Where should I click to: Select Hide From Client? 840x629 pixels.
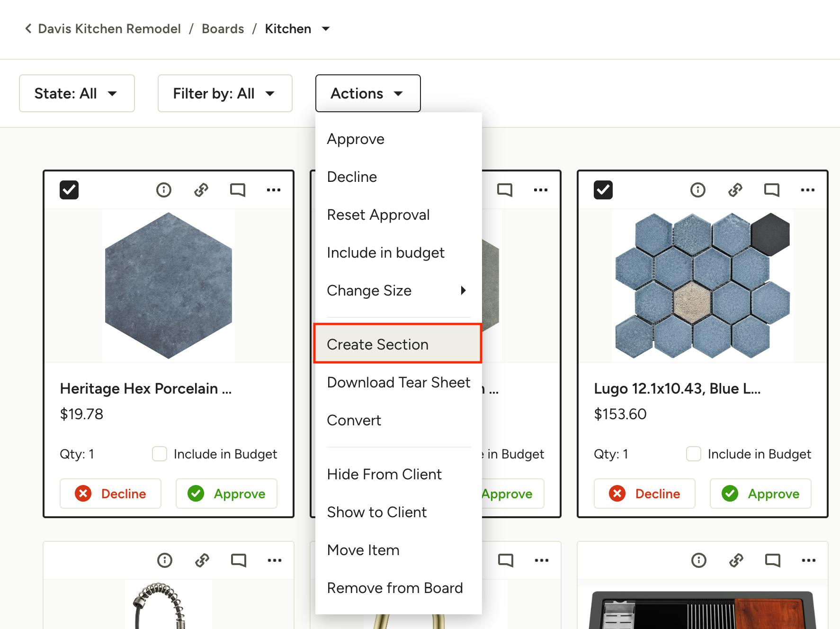399,474
